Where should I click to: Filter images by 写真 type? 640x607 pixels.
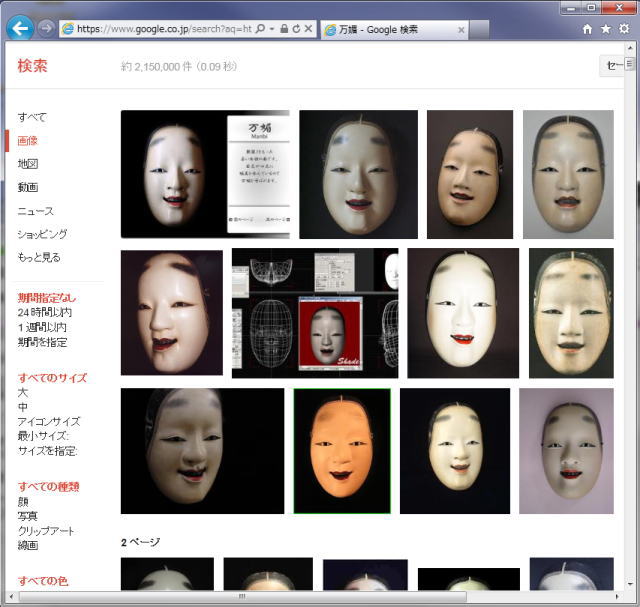pos(27,516)
